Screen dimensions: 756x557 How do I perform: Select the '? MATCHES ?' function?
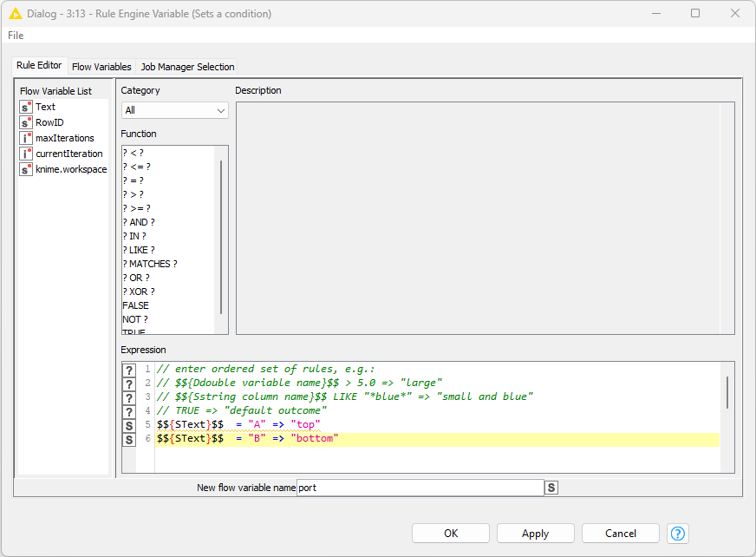pos(150,264)
